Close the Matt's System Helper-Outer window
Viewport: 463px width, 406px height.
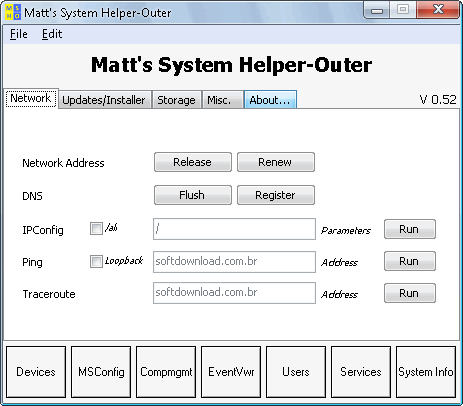[x=438, y=10]
